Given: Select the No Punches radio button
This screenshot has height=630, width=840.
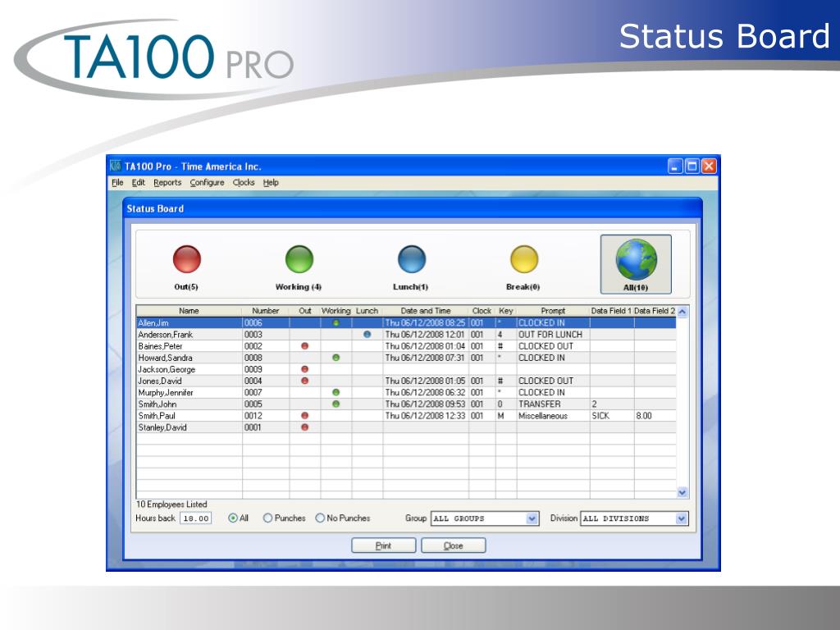Looking at the screenshot, I should (320, 518).
